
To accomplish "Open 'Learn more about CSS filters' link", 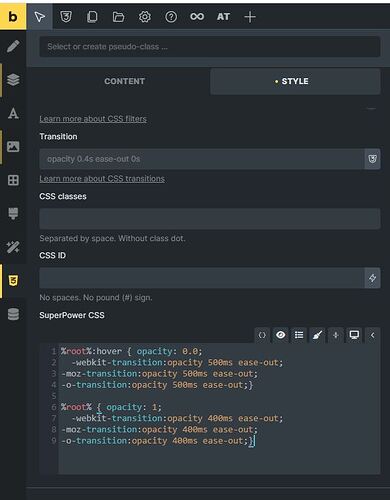I will coord(93,119).
